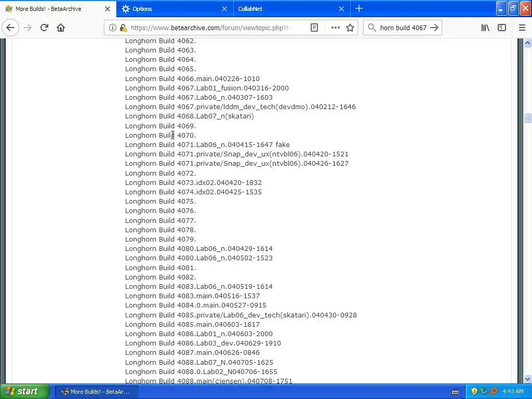Click the search magnifier icon
532x399 pixels.
point(372,28)
